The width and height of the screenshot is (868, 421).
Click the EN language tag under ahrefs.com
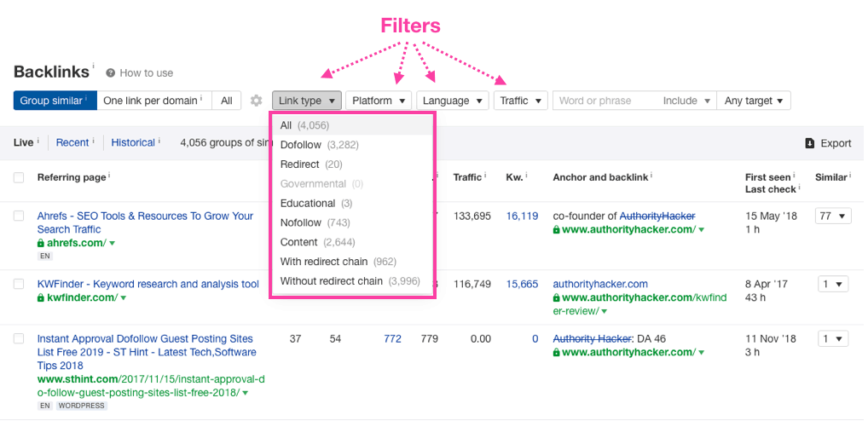(43, 257)
